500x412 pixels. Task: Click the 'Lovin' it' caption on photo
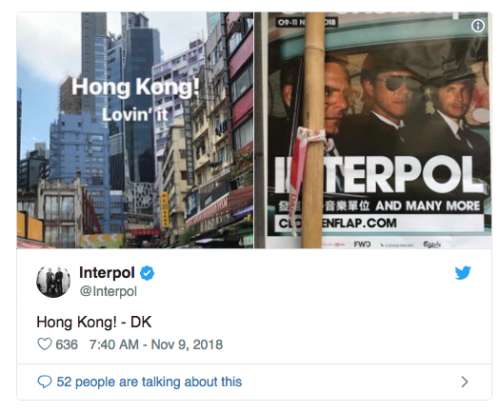[134, 115]
